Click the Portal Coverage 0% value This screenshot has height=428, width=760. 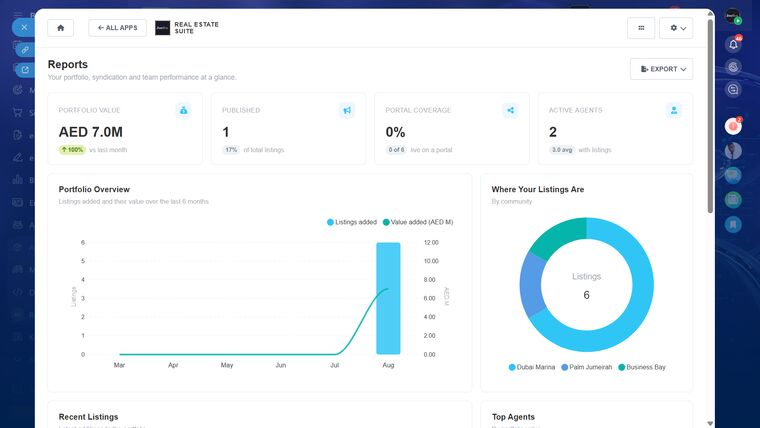[396, 132]
